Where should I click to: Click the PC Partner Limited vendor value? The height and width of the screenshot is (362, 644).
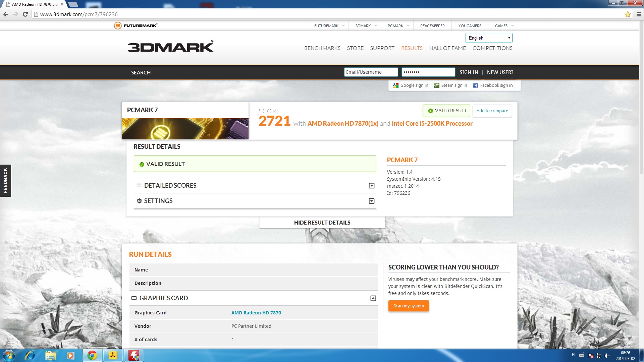click(x=251, y=326)
